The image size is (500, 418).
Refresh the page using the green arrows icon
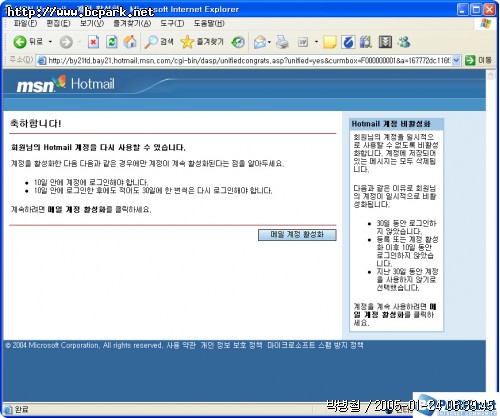pos(112,42)
